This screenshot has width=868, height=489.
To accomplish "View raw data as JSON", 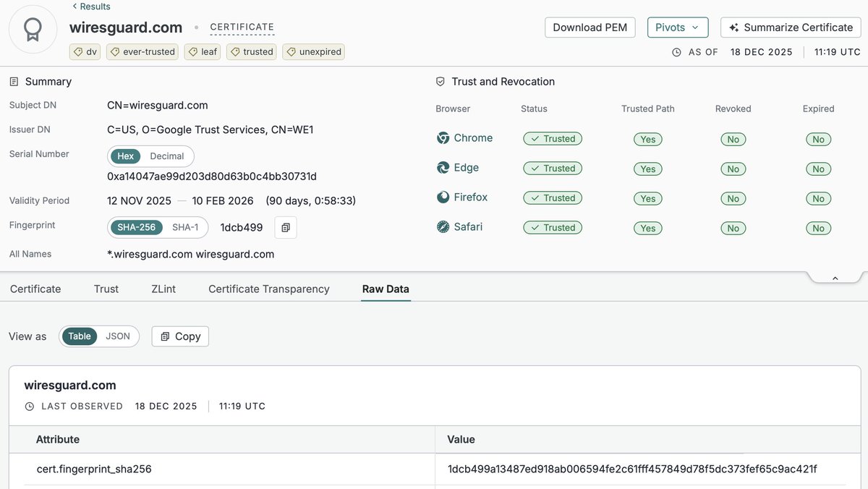I will (118, 336).
